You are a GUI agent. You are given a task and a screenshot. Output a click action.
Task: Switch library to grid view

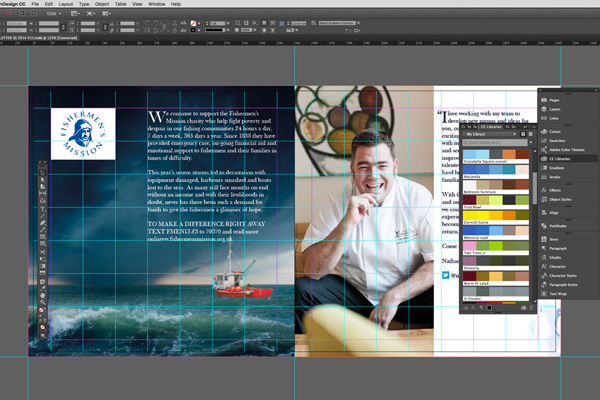pos(523,134)
